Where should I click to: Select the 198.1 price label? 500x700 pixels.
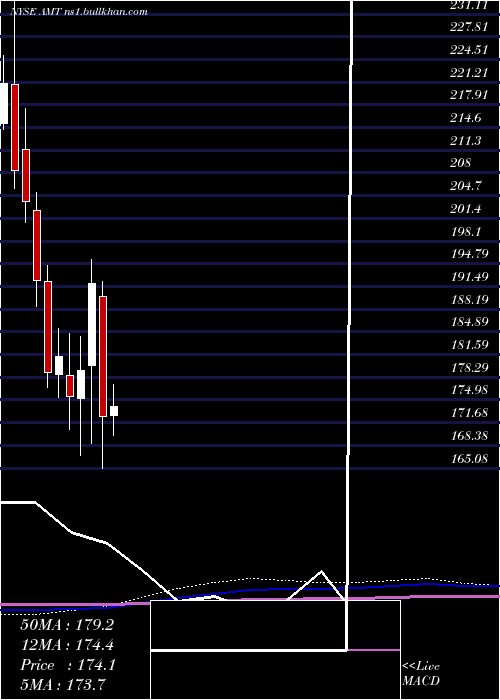(466, 231)
